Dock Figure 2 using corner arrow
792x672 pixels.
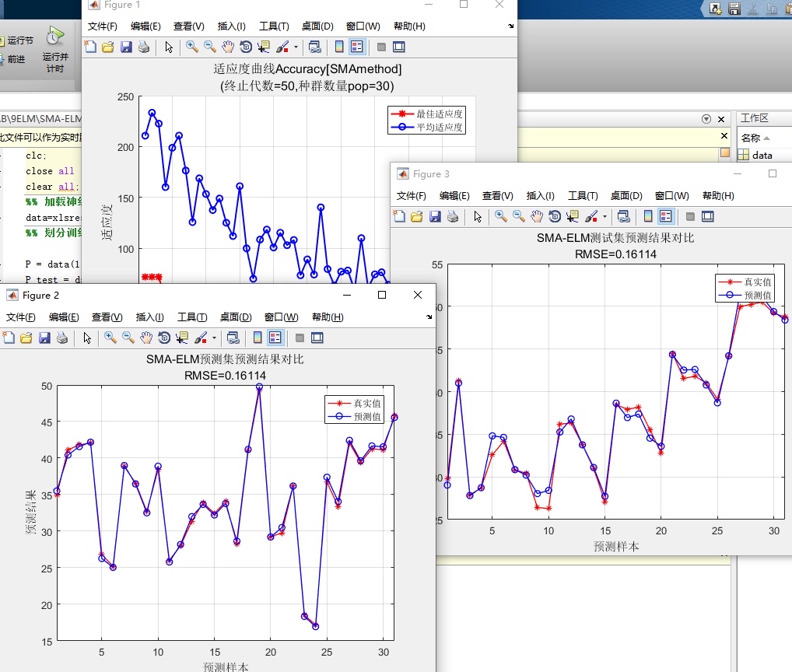click(429, 317)
